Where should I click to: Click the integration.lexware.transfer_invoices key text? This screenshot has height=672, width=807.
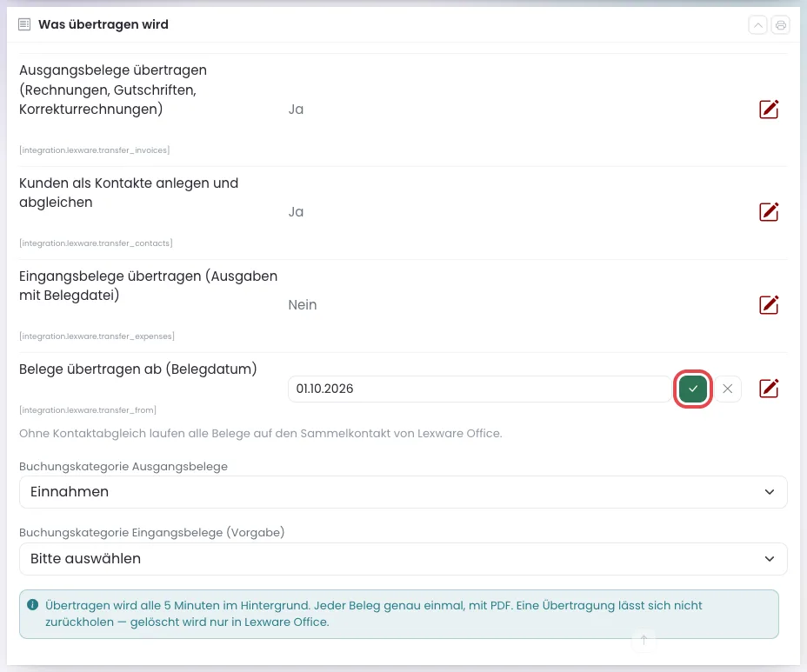coord(94,150)
